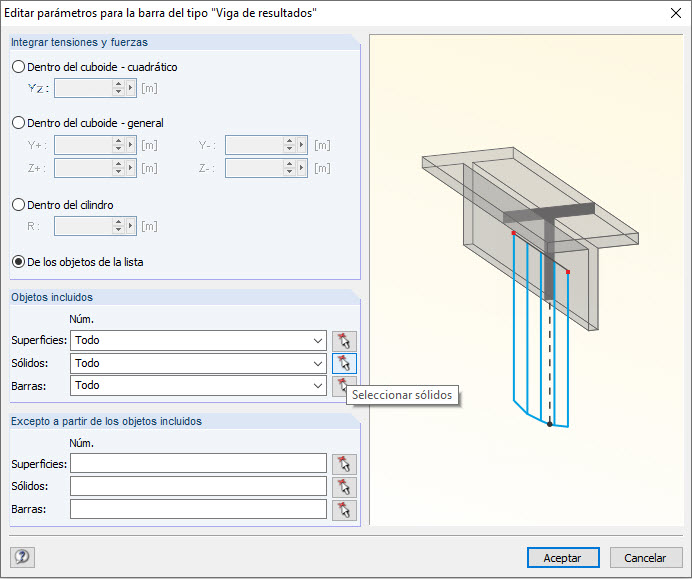The width and height of the screenshot is (692, 579).
Task: Open the help icon button
Action: 22,557
